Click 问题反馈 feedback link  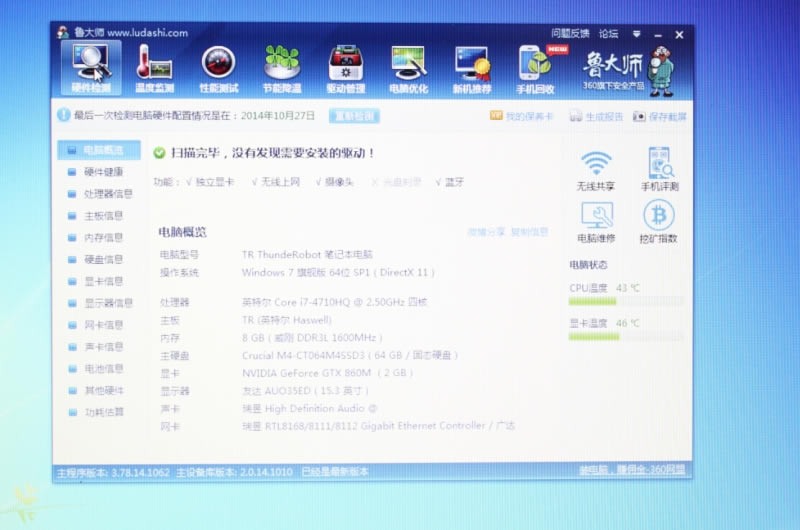(x=570, y=34)
